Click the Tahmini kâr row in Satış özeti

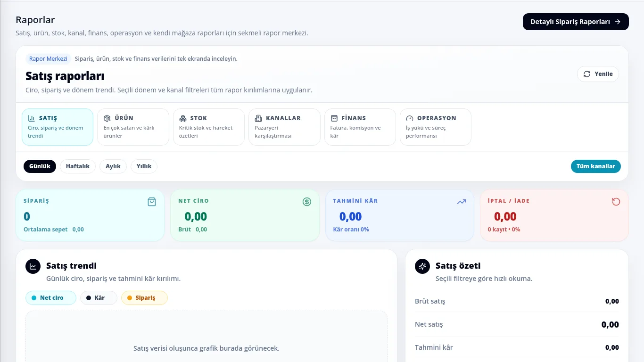click(517, 348)
